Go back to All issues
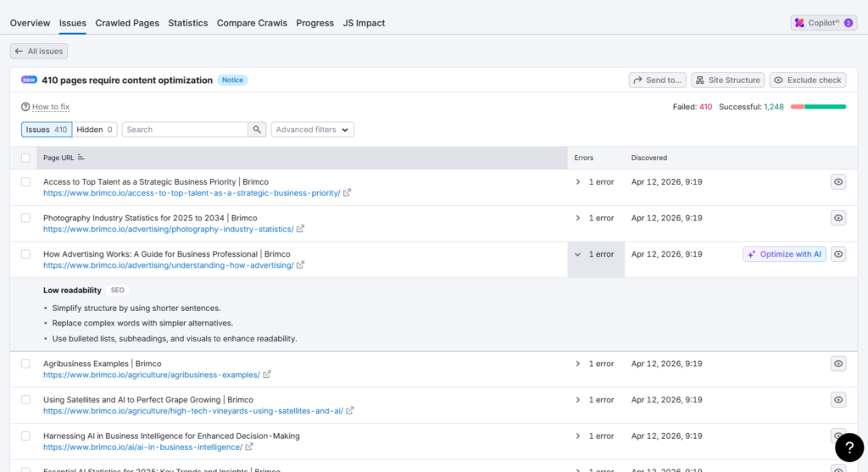868x472 pixels. [39, 52]
